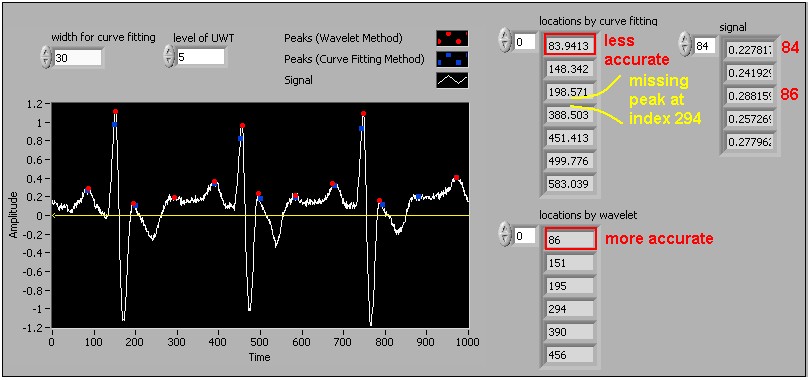Click the locations by wavelet index field
808x380 pixels.
525,236
